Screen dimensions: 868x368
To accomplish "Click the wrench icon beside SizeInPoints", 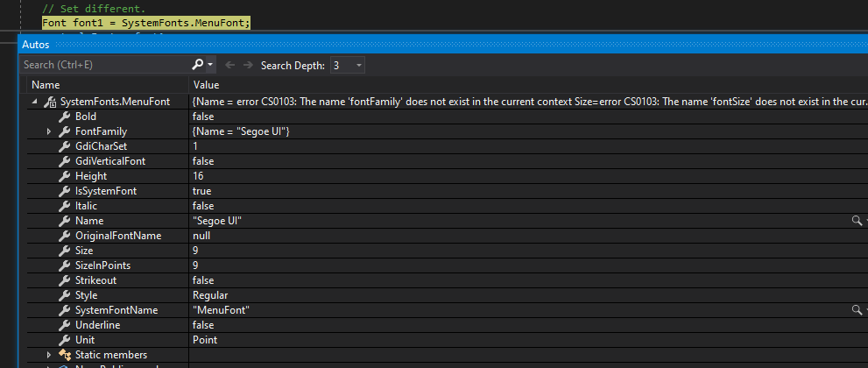I will coord(64,266).
